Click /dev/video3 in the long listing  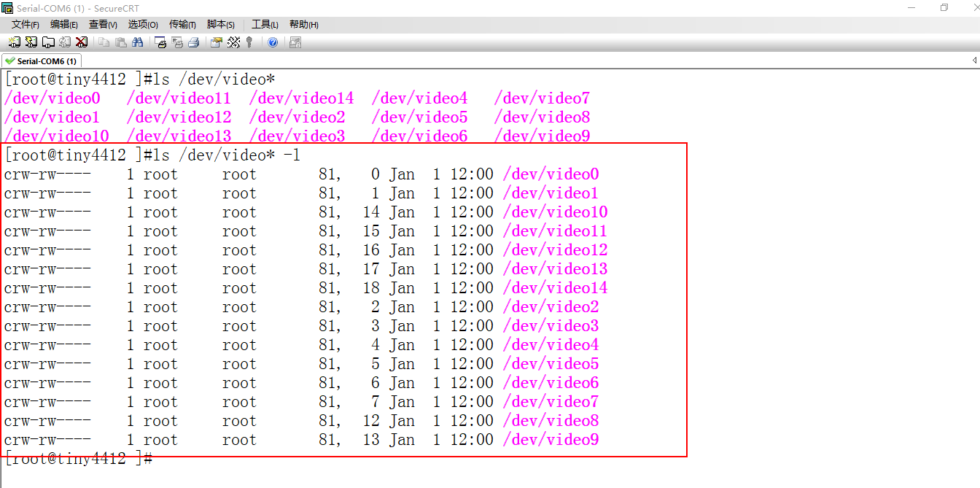[x=551, y=326]
